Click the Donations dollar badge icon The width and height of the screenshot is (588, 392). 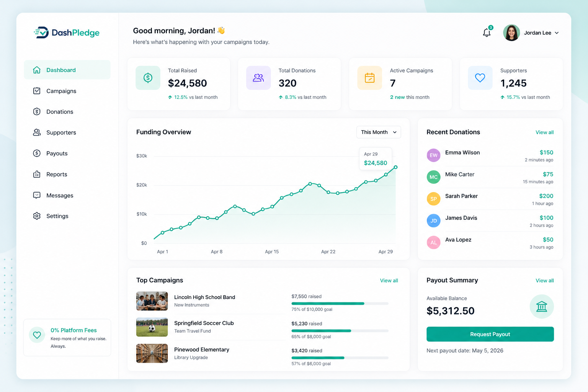37,111
